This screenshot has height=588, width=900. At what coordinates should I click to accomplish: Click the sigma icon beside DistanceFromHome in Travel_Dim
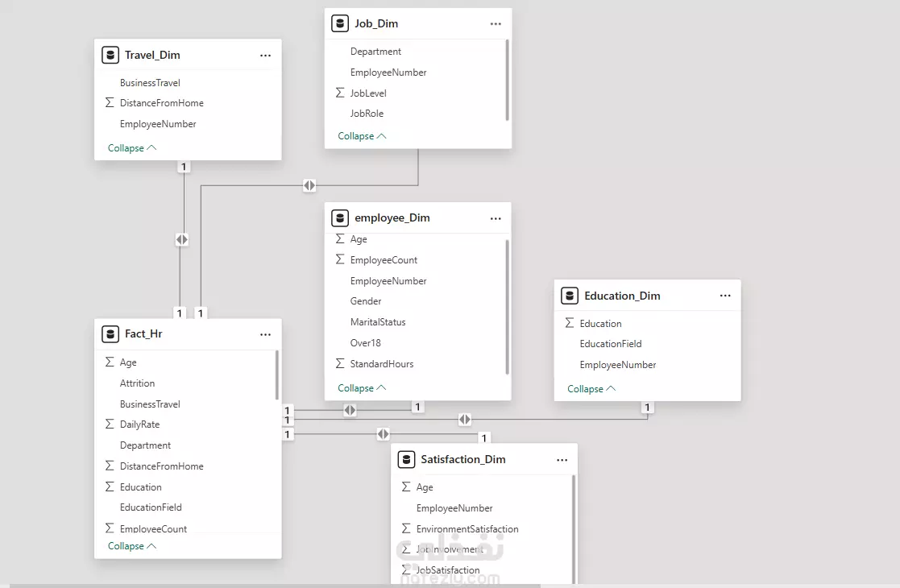pos(110,102)
